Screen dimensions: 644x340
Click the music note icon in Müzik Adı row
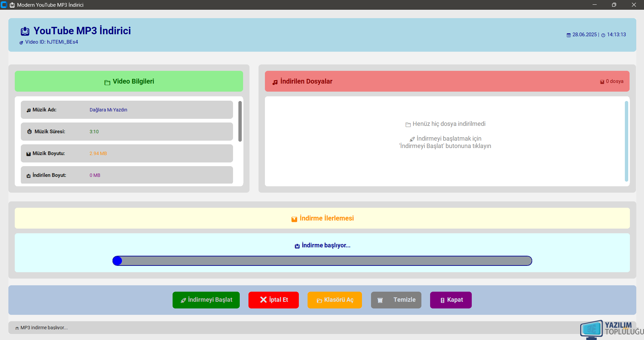(29, 110)
